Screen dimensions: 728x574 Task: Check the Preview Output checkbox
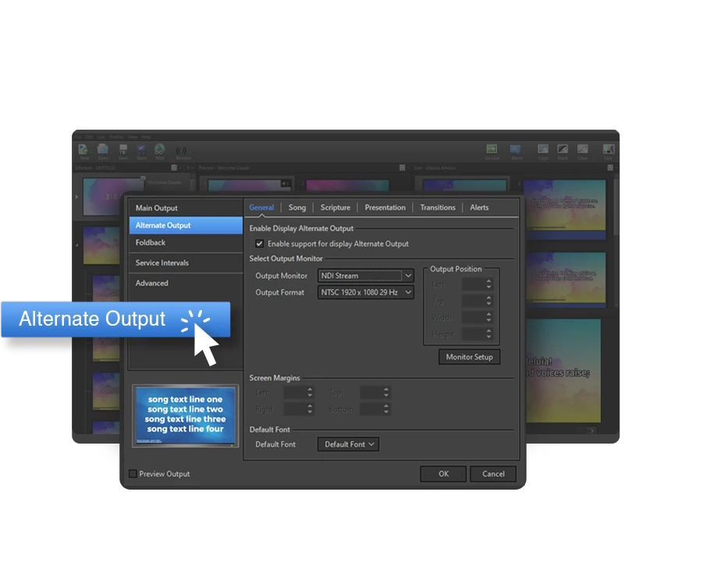click(133, 473)
